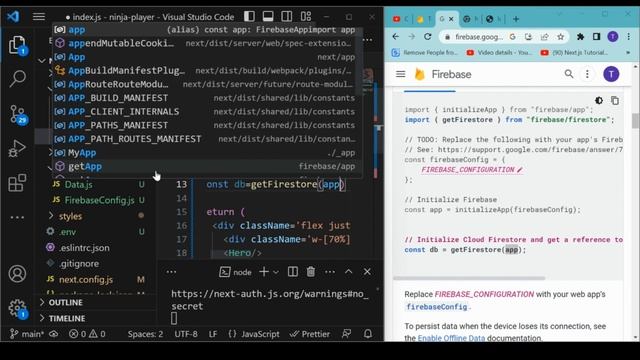640x360 pixels.
Task: Open Firebase page more options dots
Action: (587, 74)
